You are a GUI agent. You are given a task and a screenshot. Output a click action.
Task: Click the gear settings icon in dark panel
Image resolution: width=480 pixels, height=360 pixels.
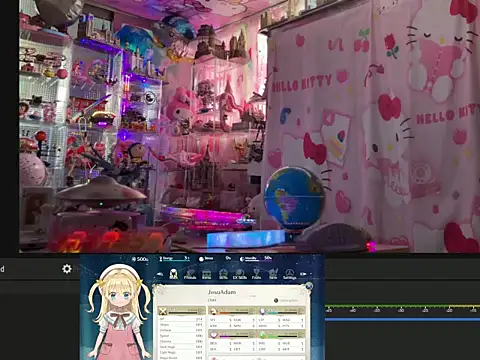pos(67,269)
